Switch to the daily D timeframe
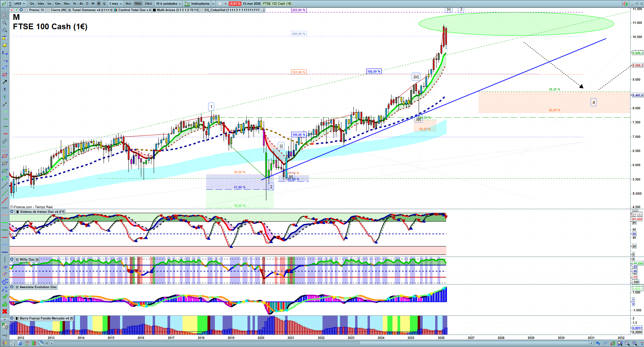This screenshot has height=347, width=644. click(87, 4)
